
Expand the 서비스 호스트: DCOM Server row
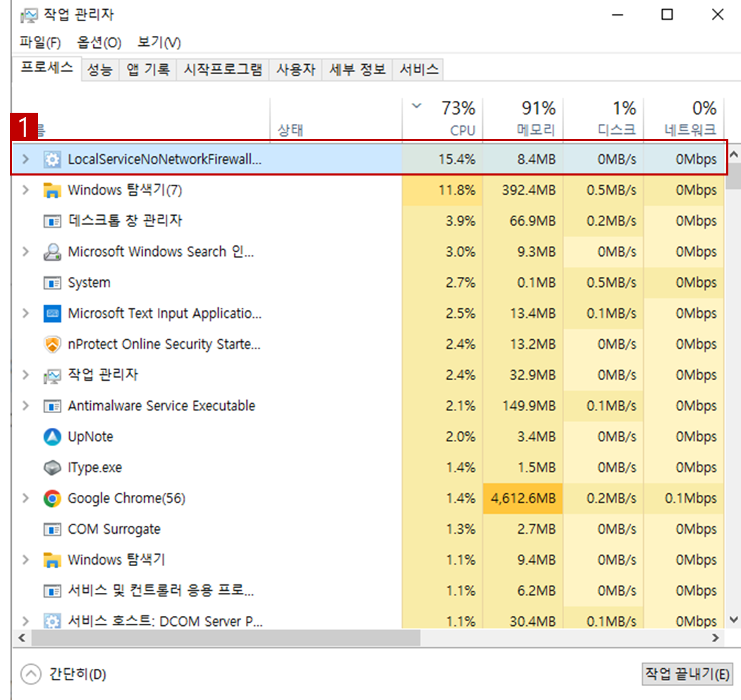click(x=25, y=620)
